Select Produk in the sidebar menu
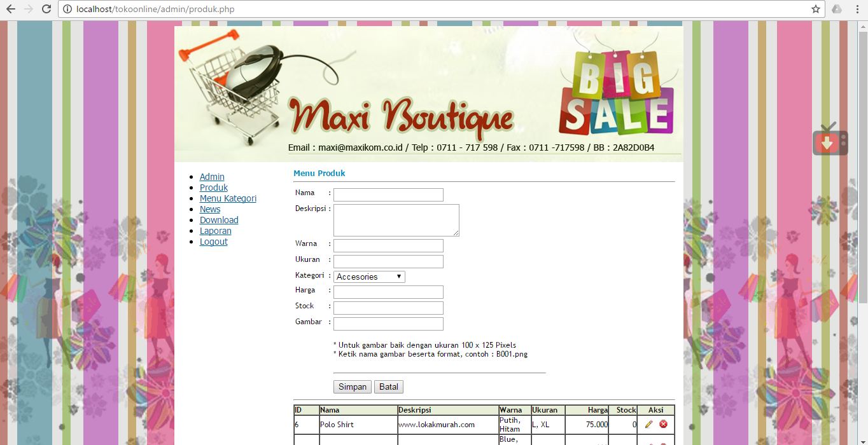Image resolution: width=868 pixels, height=445 pixels. click(x=213, y=187)
